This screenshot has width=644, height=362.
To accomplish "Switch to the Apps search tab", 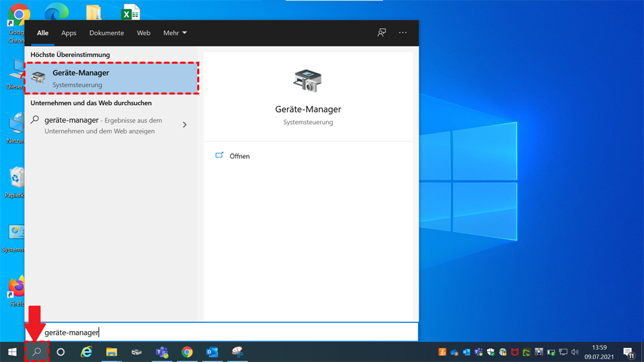I will click(x=68, y=33).
